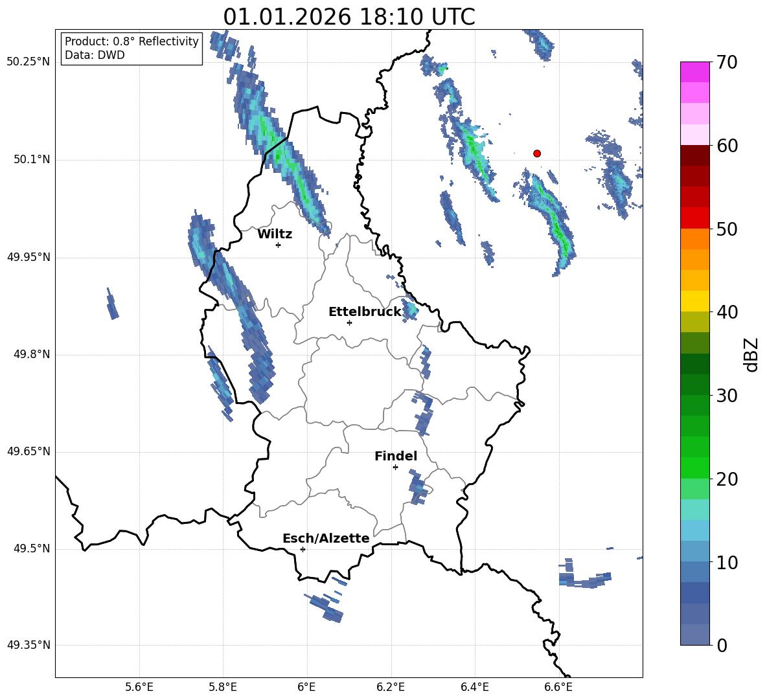Click the 50.25°N latitude label
The image size is (767, 700).
pyautogui.click(x=29, y=62)
